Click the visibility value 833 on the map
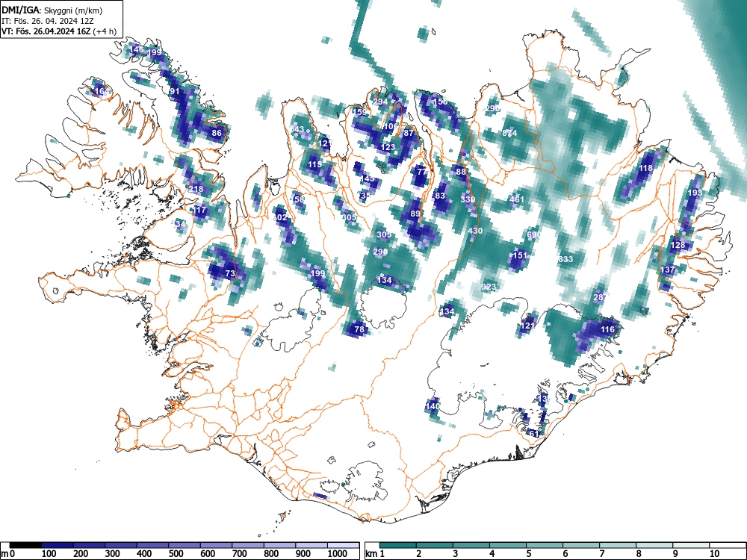Image resolution: width=747 pixels, height=560 pixels. point(565,259)
